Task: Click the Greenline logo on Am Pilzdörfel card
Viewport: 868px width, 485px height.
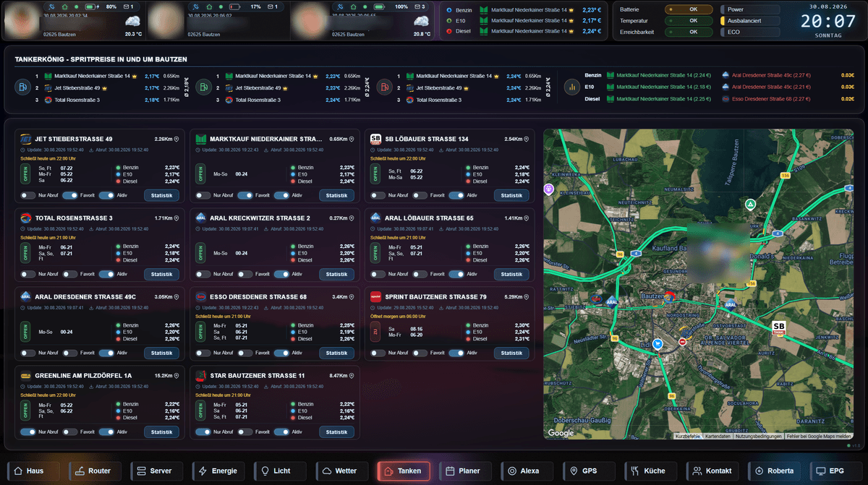Action: coord(26,376)
